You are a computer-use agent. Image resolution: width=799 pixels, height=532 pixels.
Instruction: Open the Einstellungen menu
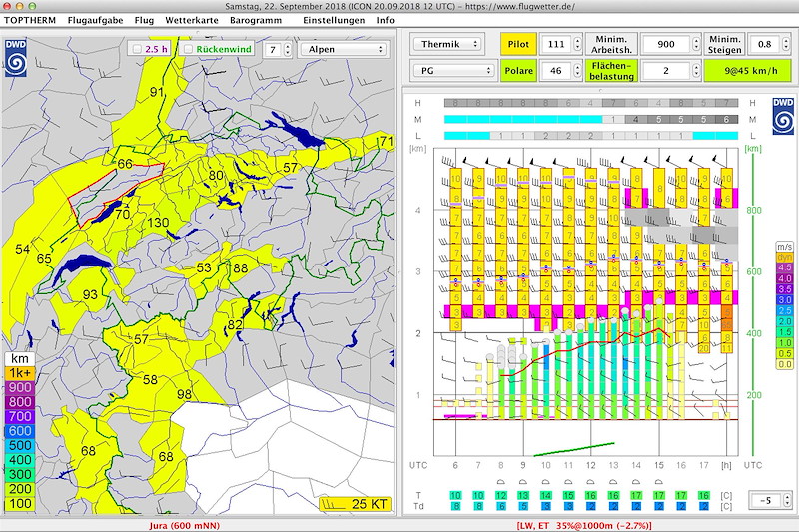[x=334, y=20]
